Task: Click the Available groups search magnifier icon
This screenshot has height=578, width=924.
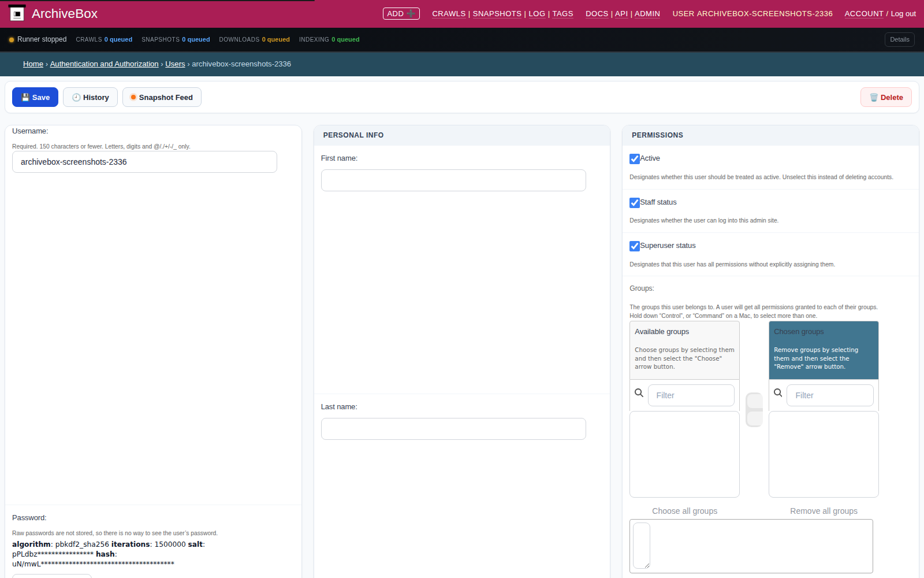Action: (x=639, y=393)
